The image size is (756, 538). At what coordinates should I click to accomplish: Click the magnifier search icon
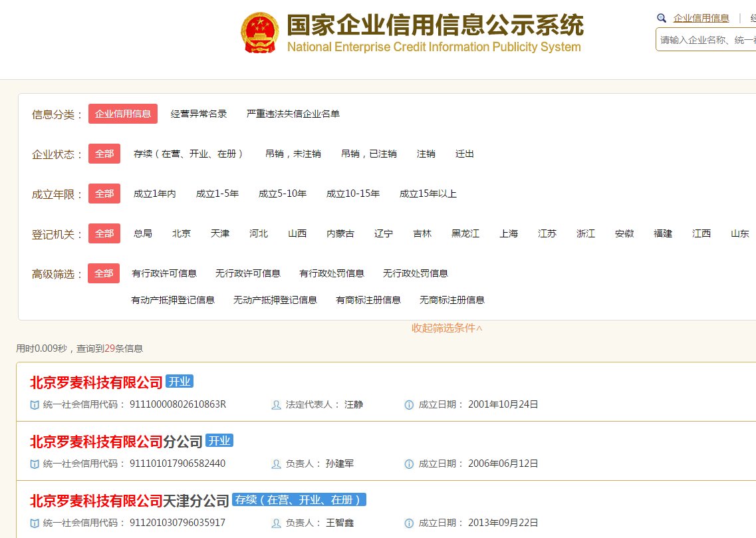(x=661, y=17)
